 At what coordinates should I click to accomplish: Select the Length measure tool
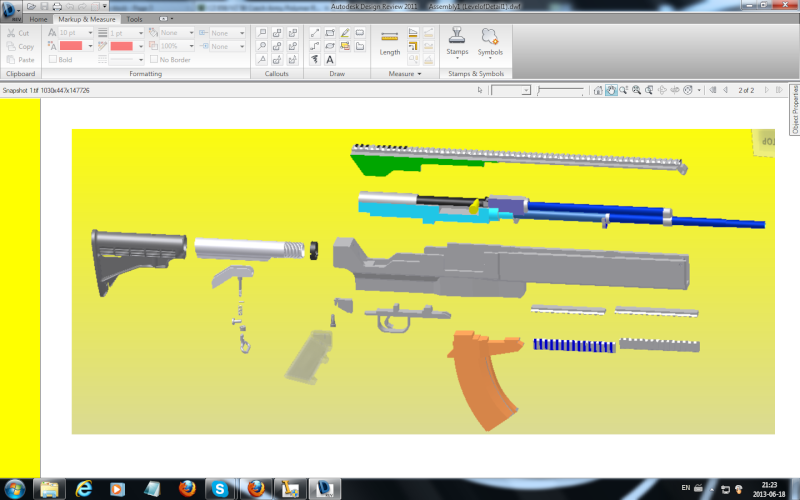(390, 43)
